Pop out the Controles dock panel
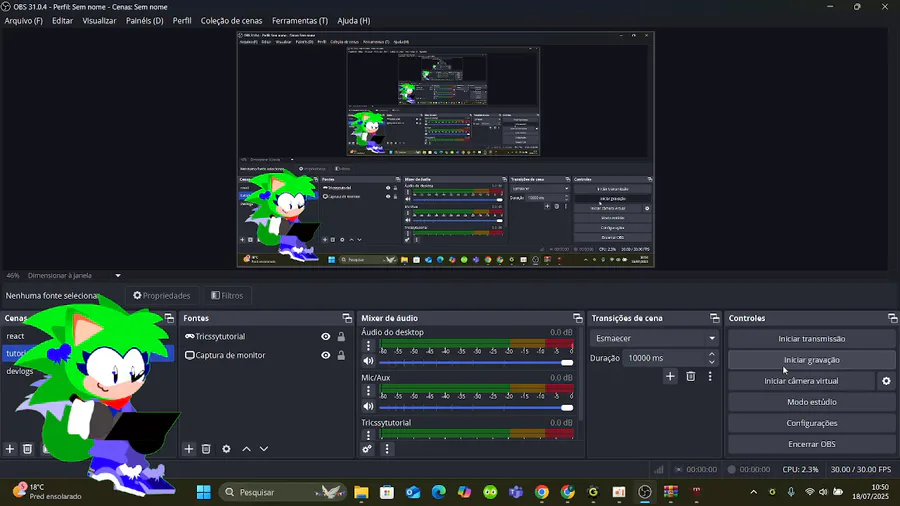 click(x=893, y=318)
